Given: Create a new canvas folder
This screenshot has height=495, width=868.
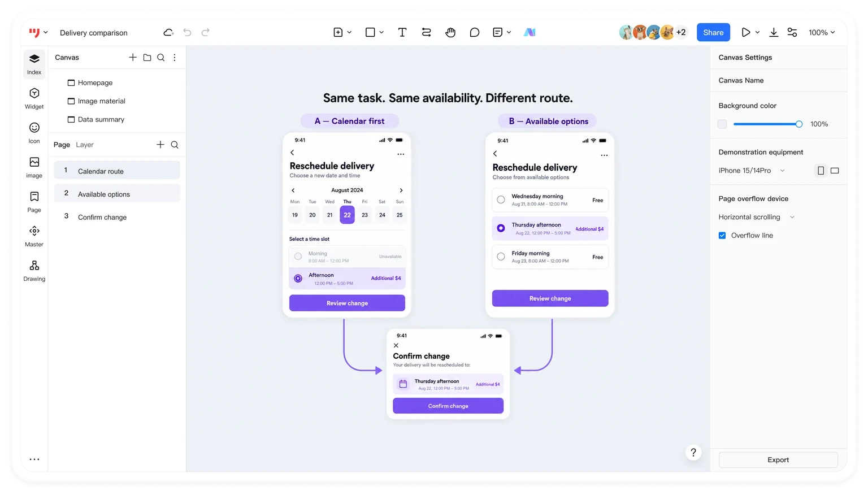Looking at the screenshot, I should point(147,57).
